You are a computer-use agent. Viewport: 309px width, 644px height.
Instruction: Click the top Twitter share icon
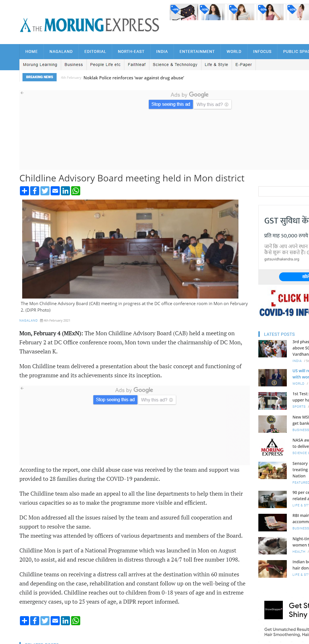coord(45,191)
